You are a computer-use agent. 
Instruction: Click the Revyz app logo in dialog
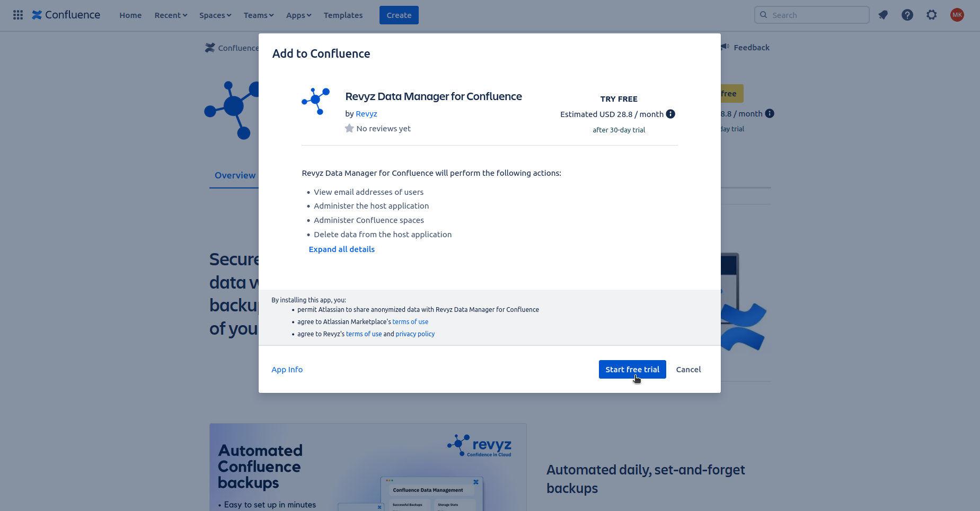point(316,101)
